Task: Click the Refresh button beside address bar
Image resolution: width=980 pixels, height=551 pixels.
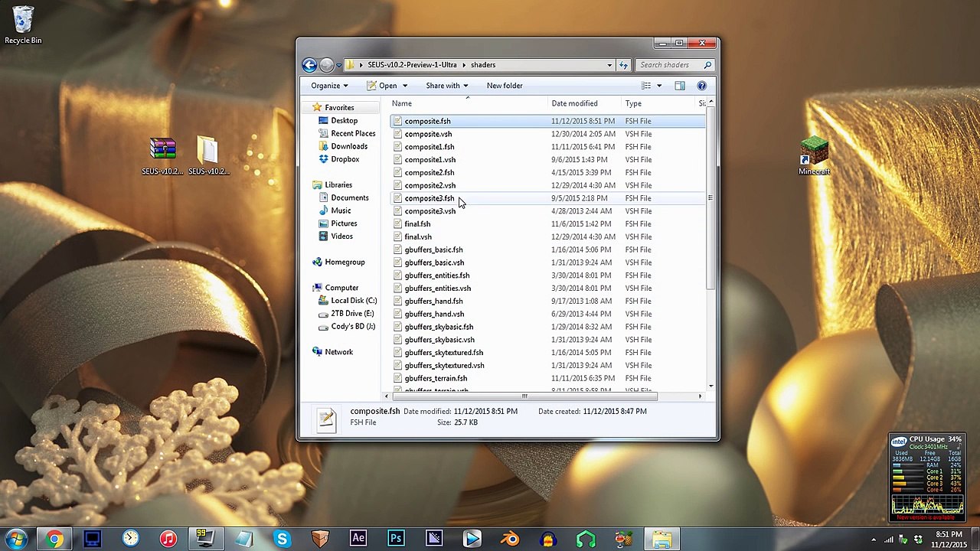Action: 623,65
